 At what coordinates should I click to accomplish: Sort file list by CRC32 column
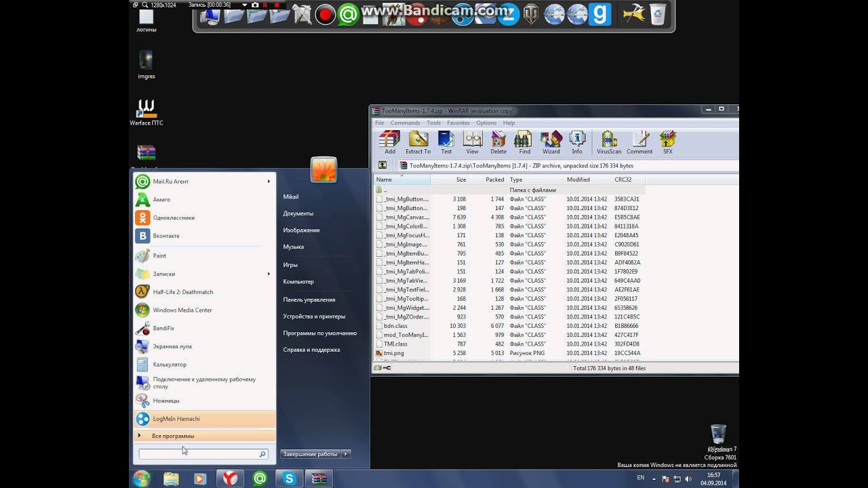628,180
